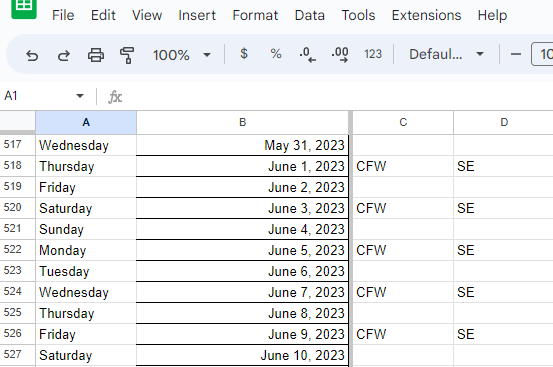Select cell containing June 7, 2023

coord(242,292)
